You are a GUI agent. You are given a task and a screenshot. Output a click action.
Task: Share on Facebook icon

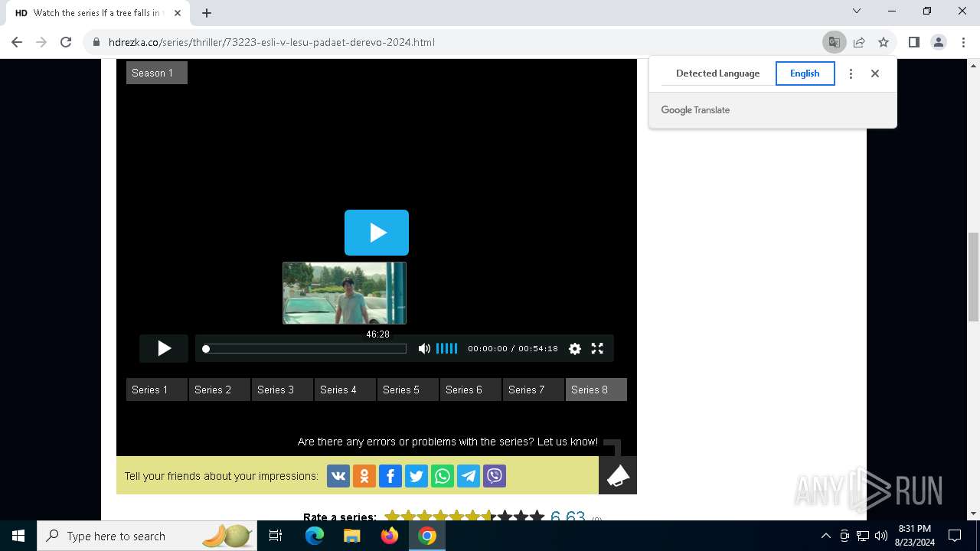pos(390,476)
